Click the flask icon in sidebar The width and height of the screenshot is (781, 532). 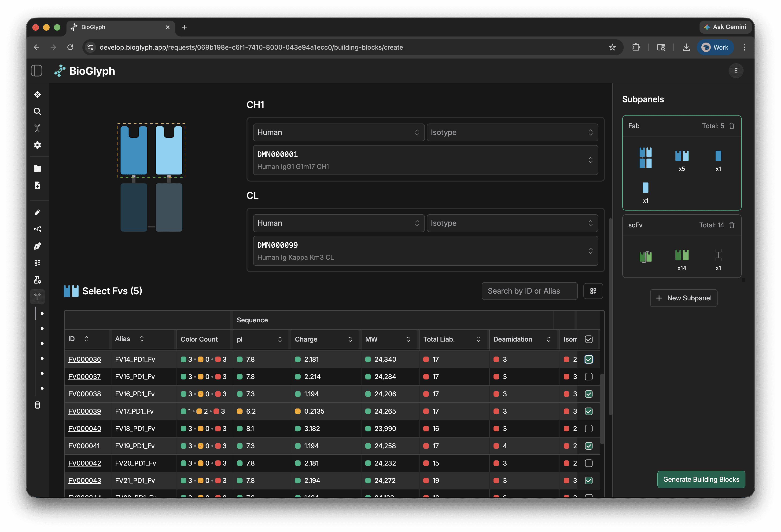click(37, 280)
